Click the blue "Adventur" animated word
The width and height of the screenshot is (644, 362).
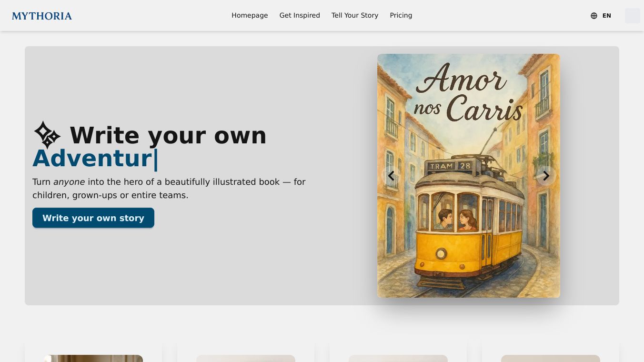[x=92, y=158]
